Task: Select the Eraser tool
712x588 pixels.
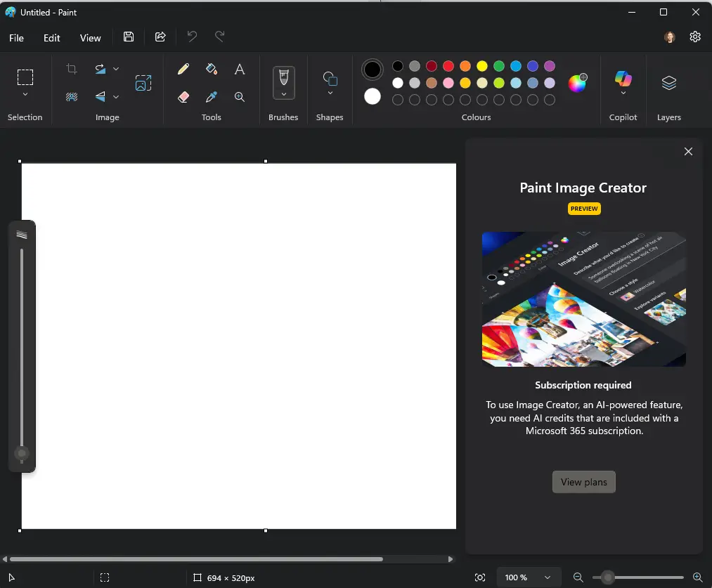Action: (183, 97)
